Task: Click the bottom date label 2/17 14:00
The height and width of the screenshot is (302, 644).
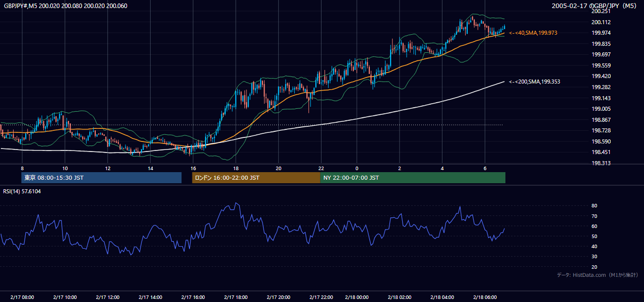Action: [150, 297]
